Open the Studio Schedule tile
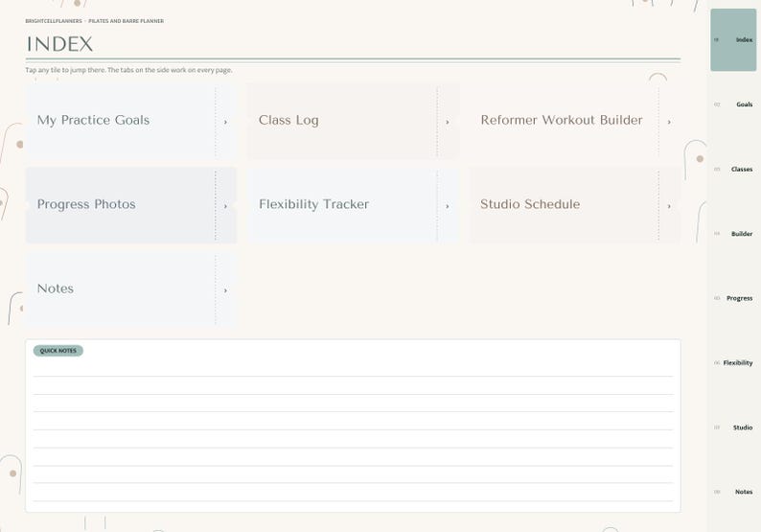Image resolution: width=761 pixels, height=532 pixels. click(x=575, y=205)
